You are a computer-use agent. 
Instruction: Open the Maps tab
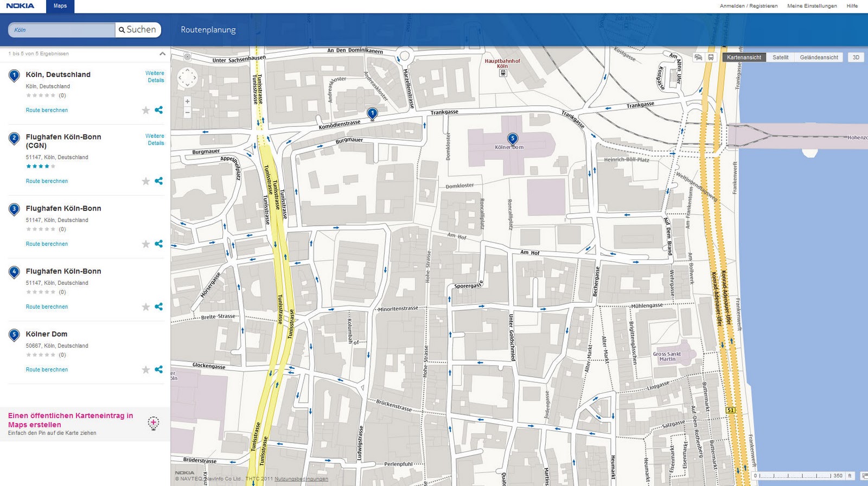point(60,6)
